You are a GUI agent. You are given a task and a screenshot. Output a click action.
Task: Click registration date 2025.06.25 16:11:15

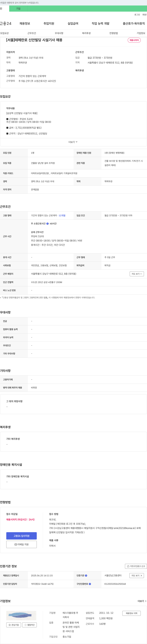42,576
